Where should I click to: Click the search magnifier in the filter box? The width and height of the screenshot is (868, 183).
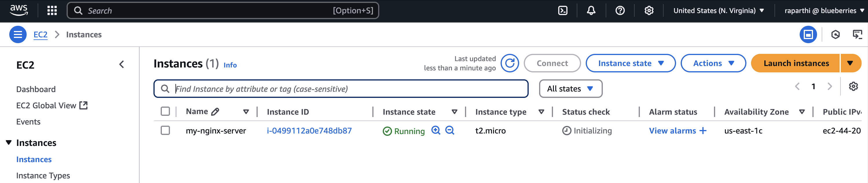165,89
